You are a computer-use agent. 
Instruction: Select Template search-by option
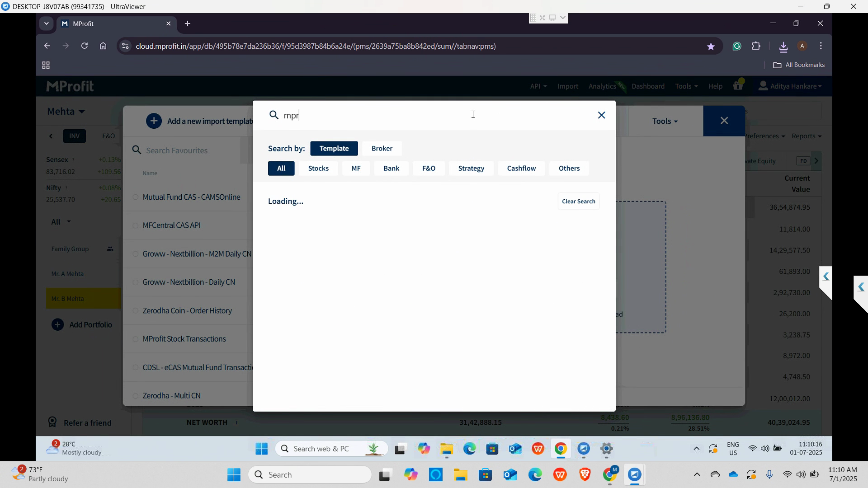(x=334, y=148)
